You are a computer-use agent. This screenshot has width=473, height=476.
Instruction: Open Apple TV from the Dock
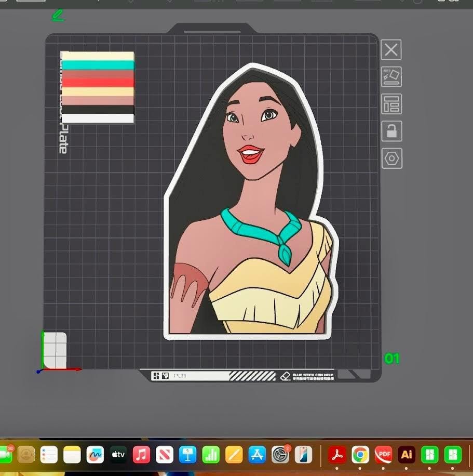(118, 455)
